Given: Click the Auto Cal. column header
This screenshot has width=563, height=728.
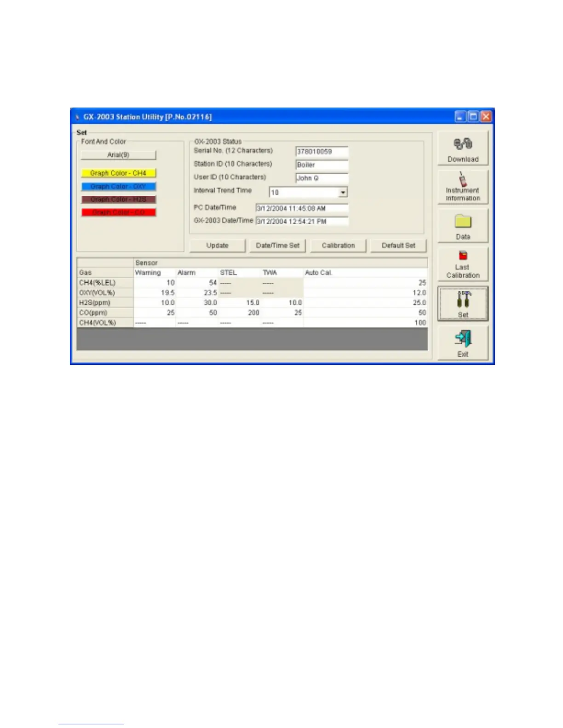Looking at the screenshot, I should click(x=365, y=273).
